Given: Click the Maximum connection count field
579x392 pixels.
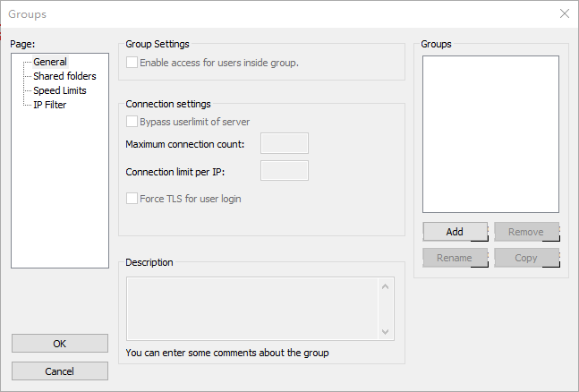Looking at the screenshot, I should coord(285,143).
